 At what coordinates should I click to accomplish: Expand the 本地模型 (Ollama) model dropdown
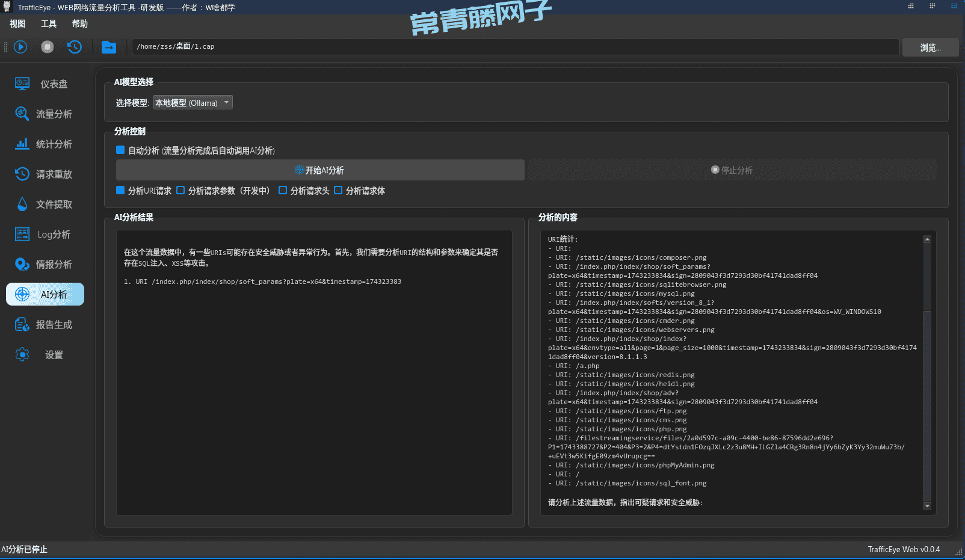[193, 103]
